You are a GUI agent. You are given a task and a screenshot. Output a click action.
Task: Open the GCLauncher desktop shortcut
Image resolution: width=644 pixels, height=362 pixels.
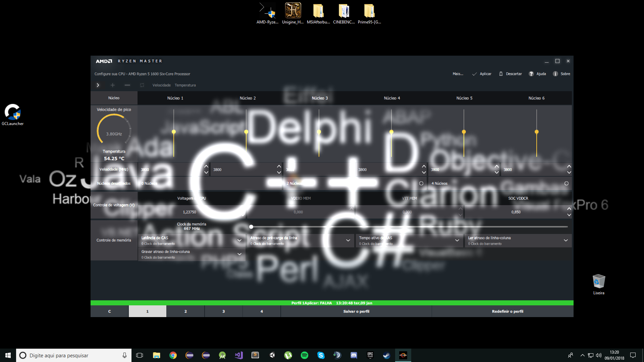[13, 115]
